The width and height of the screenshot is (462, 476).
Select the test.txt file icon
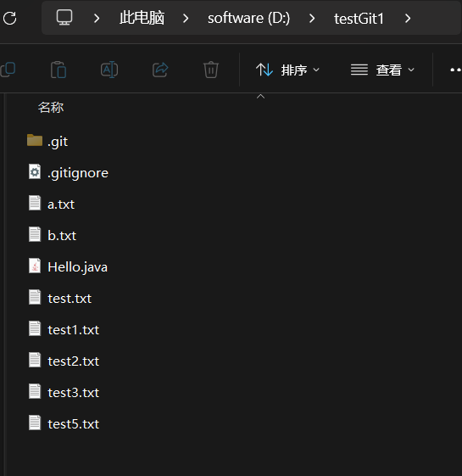pos(35,297)
